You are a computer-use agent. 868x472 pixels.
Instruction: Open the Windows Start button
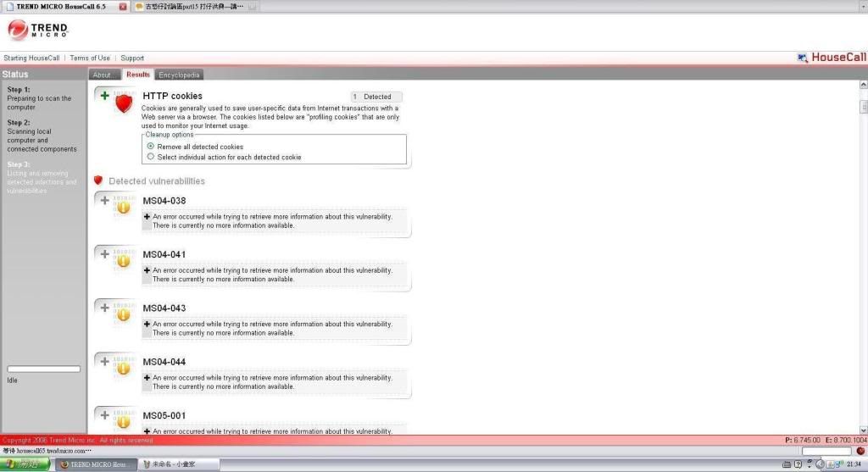point(25,464)
